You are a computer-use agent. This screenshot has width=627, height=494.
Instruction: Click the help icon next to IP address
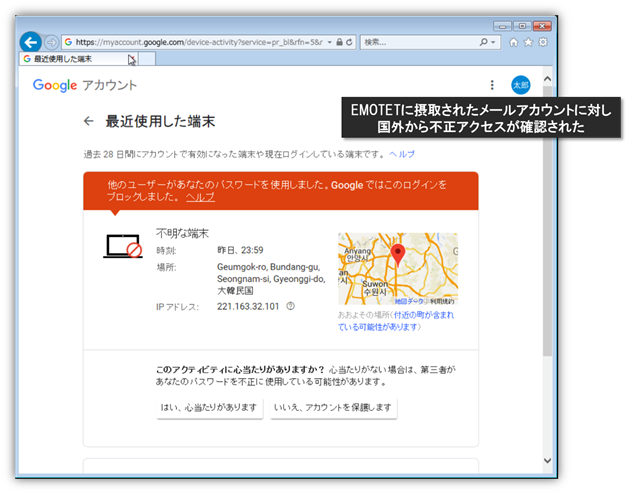290,306
